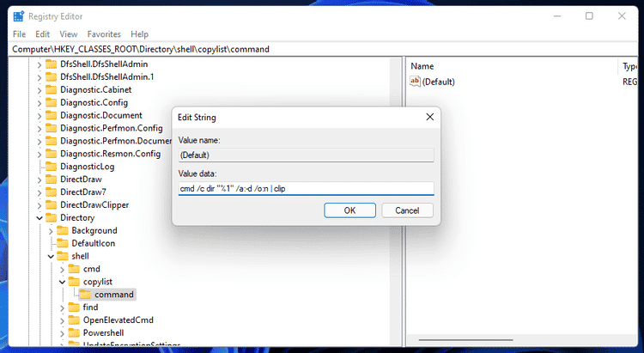Click the DefaultIcon folder icon
This screenshot has width=644, height=353.
pos(63,243)
